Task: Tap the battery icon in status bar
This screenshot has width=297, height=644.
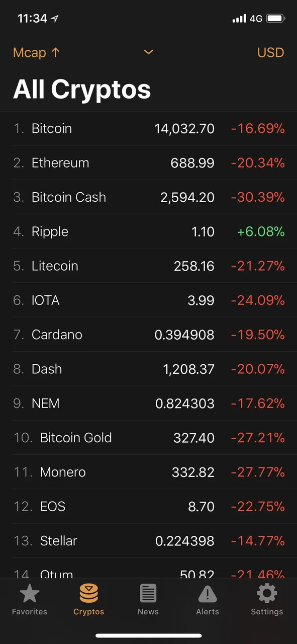Action: (x=276, y=19)
